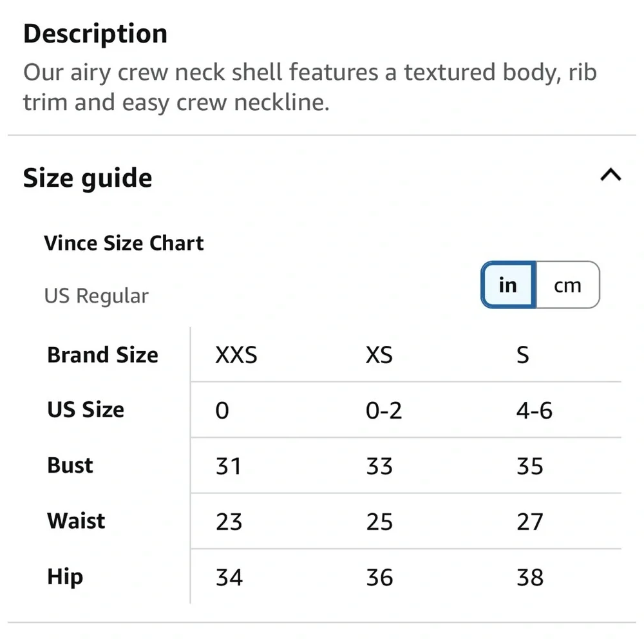Click the Hip row label
Screen dimensions: 644x644
64,577
